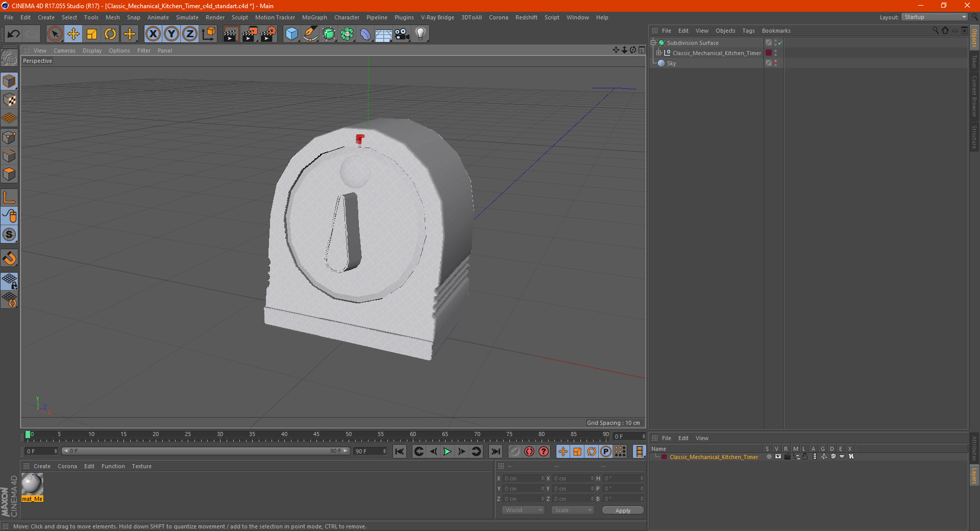The height and width of the screenshot is (531, 980).
Task: Render active view with clapperboard icon
Action: 231,34
